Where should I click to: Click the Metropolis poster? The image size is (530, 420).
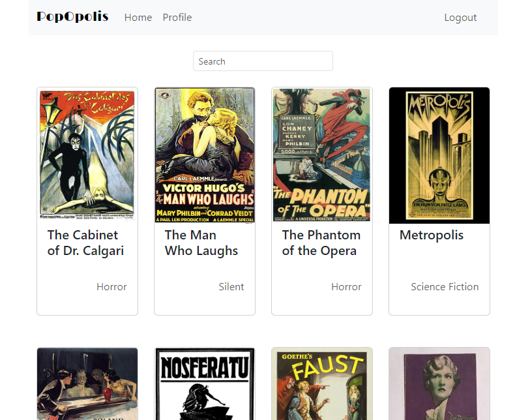(x=439, y=155)
